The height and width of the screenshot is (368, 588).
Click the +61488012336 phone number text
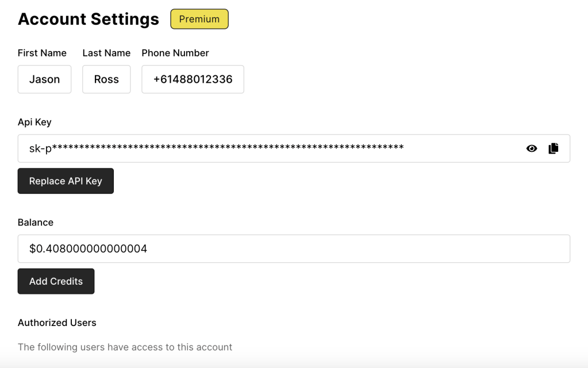click(193, 79)
